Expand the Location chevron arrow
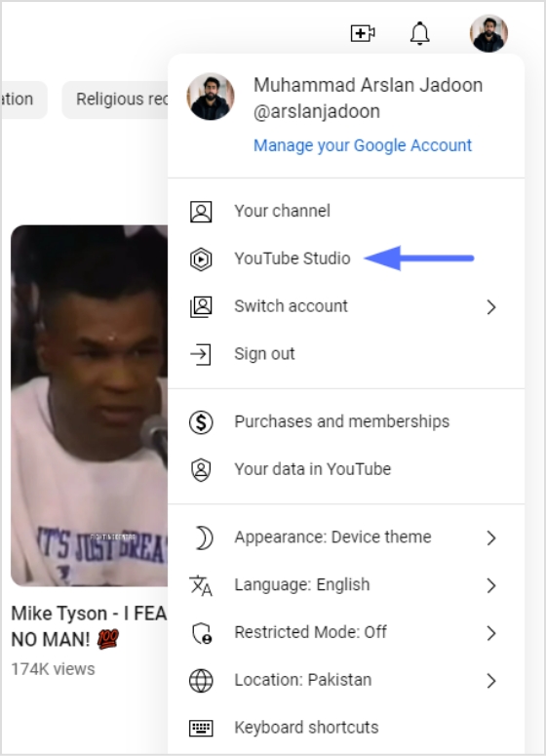Image resolution: width=546 pixels, height=756 pixels. pos(490,681)
